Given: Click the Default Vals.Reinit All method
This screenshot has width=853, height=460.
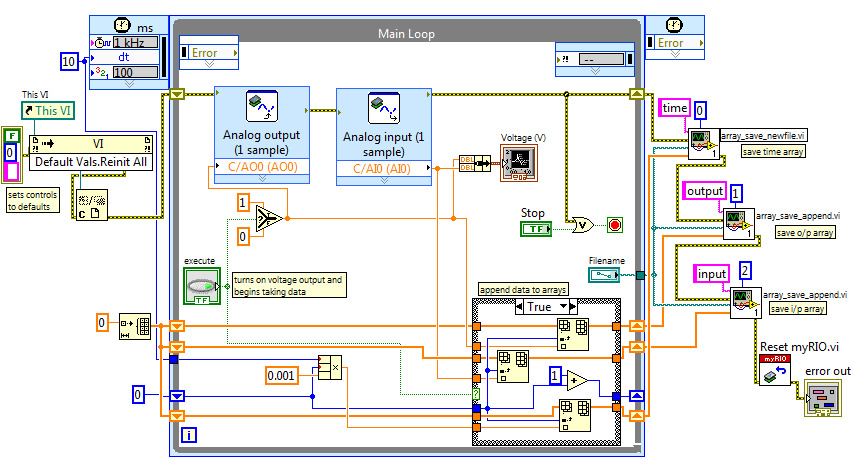Looking at the screenshot, I should pyautogui.click(x=92, y=161).
